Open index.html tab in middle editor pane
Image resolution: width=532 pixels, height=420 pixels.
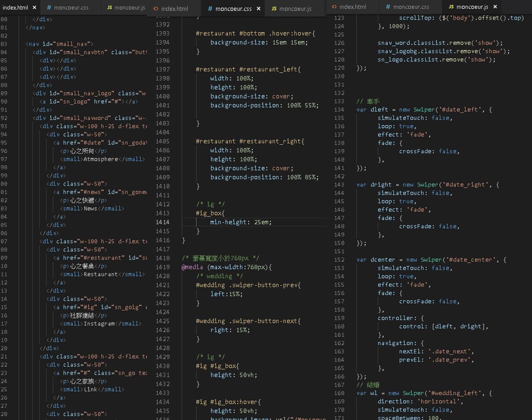tap(174, 8)
